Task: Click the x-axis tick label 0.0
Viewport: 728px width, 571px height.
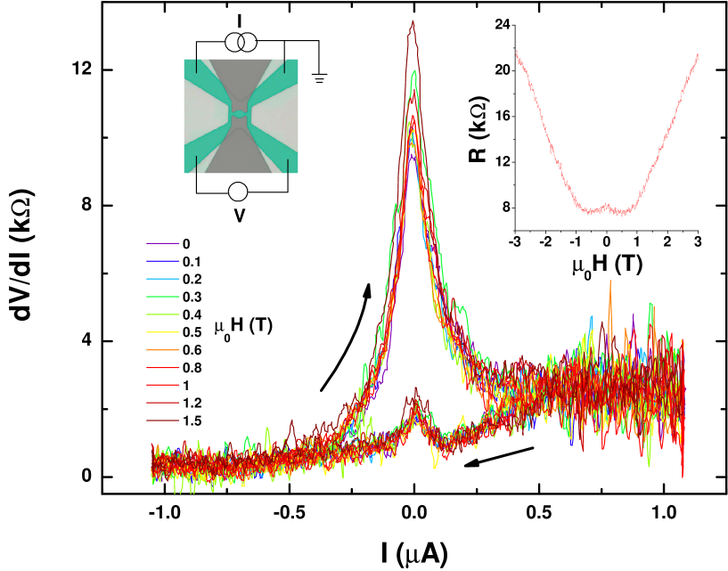Action: [x=414, y=513]
